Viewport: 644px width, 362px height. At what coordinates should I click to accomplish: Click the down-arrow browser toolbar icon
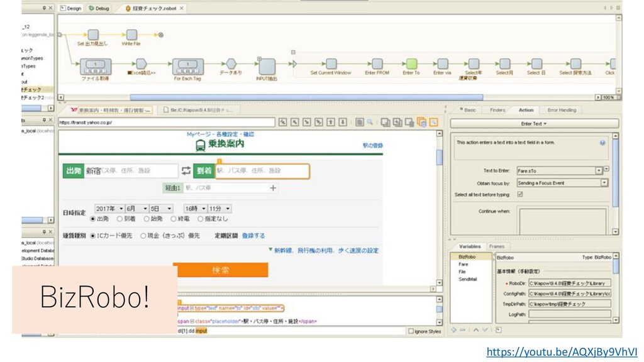[343, 122]
